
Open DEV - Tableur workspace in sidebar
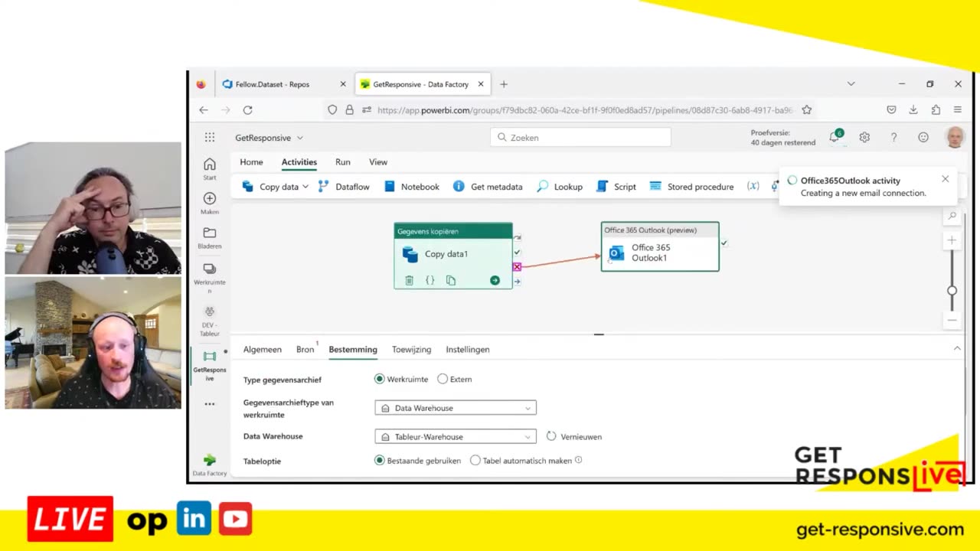coord(210,321)
